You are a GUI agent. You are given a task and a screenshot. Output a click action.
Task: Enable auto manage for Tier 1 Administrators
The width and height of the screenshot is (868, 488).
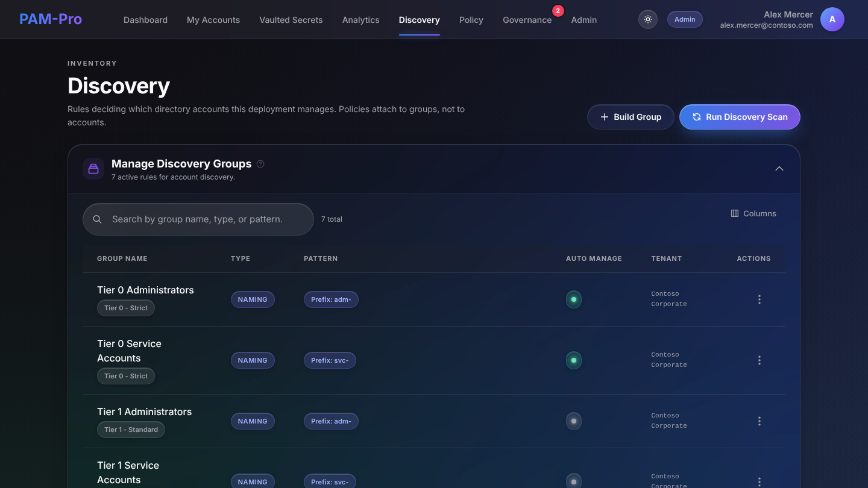[x=574, y=421]
